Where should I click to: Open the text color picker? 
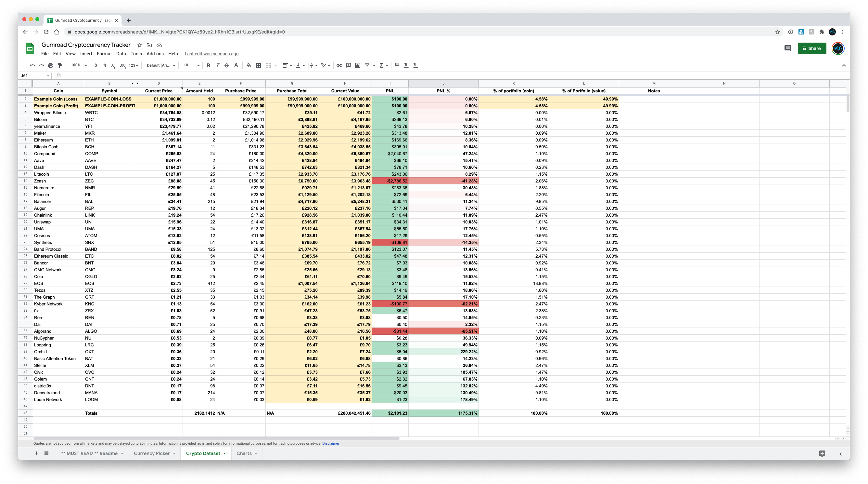[236, 65]
